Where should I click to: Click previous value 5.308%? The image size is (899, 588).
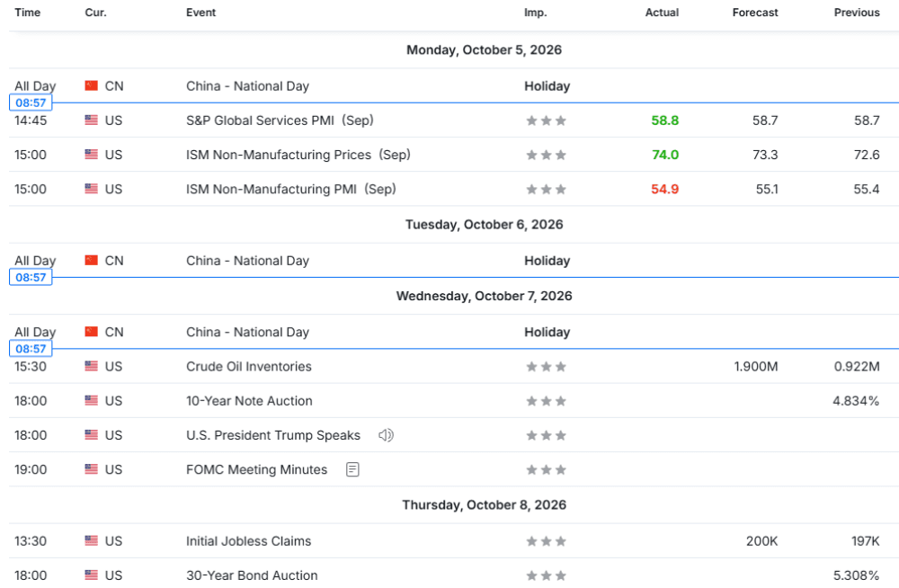pos(856,575)
